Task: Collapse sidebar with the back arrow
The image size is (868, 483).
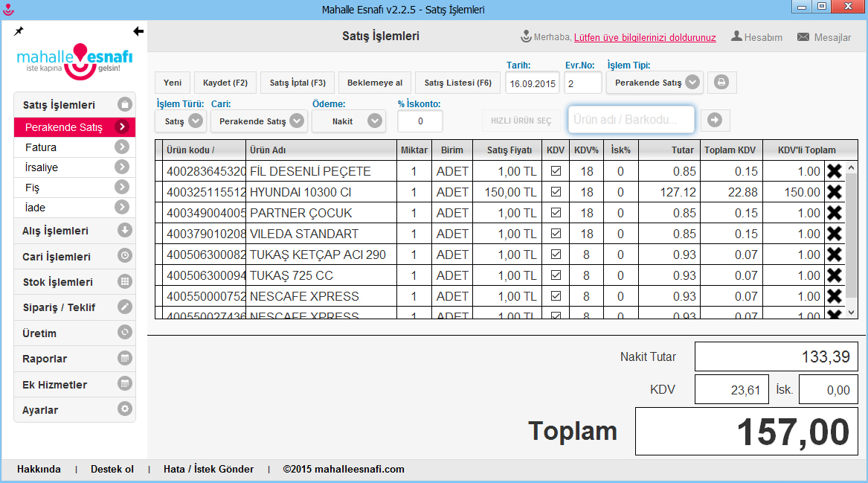Action: coord(138,31)
